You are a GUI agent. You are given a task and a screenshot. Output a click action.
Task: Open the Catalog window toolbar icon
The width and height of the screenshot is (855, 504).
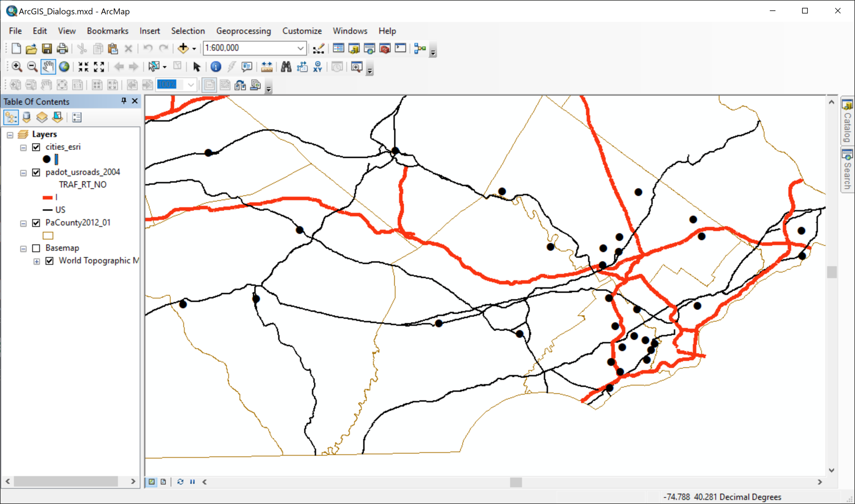tap(354, 48)
